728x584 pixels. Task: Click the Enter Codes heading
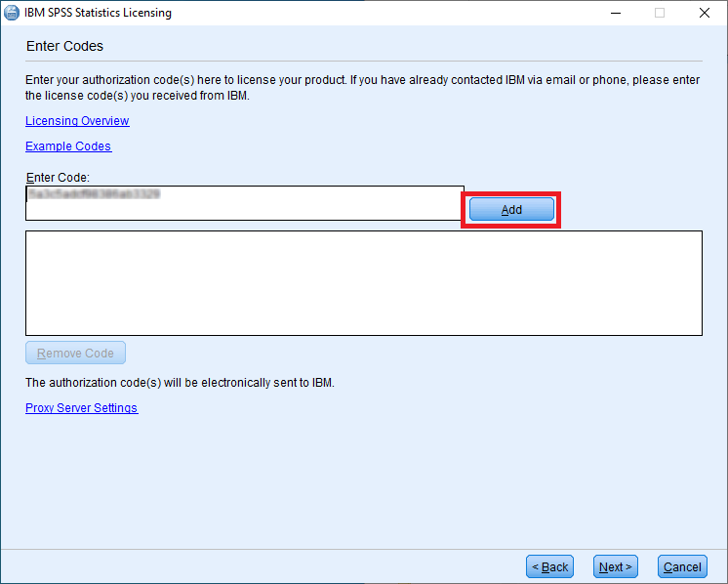[64, 46]
